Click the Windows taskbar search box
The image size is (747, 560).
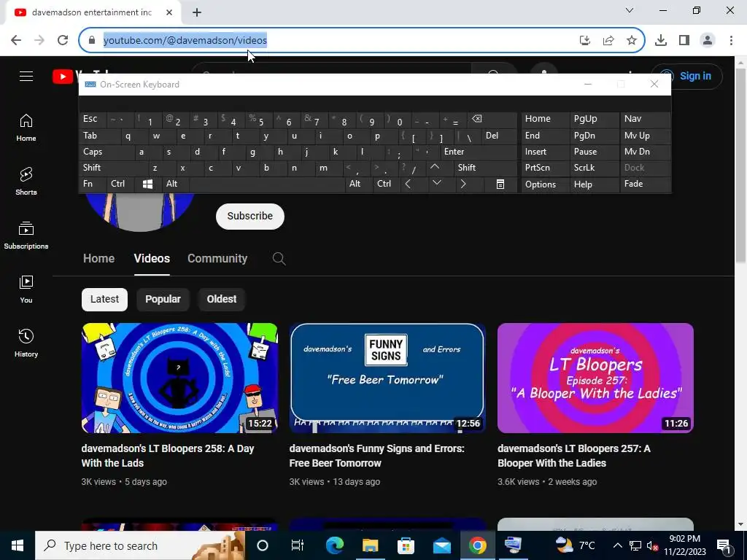(141, 545)
